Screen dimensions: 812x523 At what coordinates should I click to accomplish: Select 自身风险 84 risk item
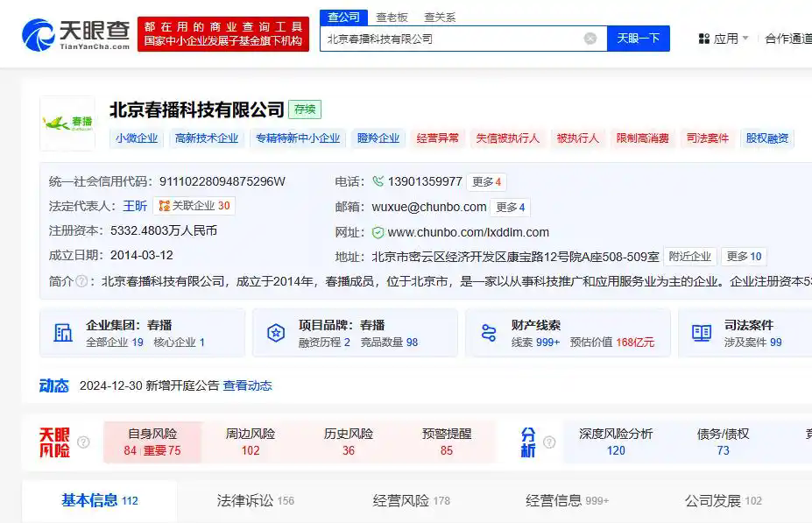coord(152,442)
